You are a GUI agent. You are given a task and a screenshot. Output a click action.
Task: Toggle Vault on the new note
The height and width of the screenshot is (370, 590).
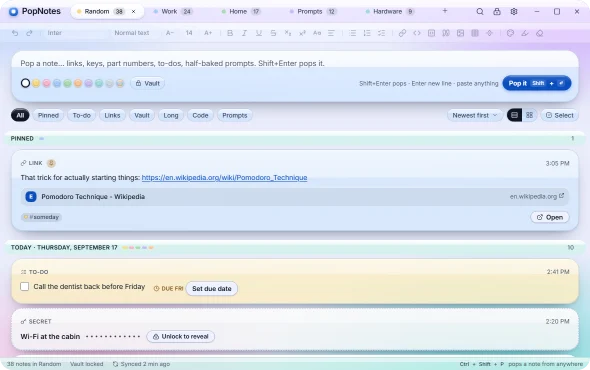click(x=148, y=83)
